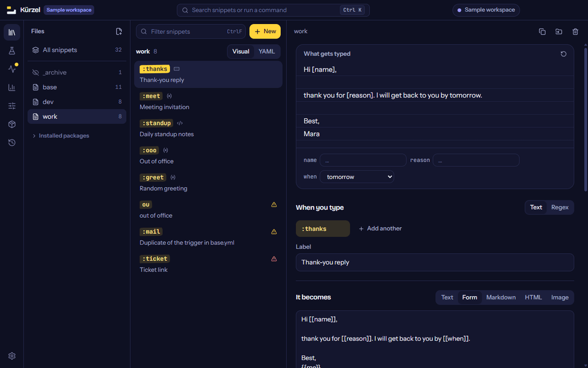
Task: Set trigger type to Text
Action: point(536,208)
